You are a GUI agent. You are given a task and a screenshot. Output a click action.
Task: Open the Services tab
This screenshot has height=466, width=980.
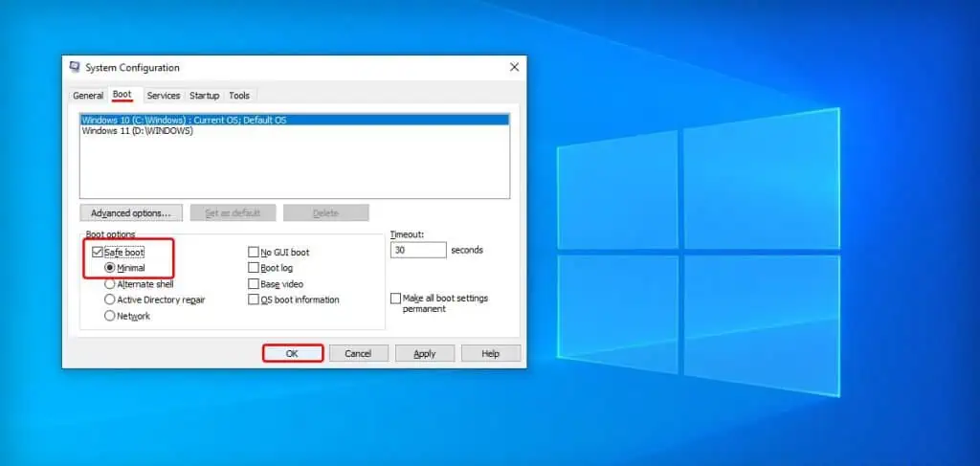164,96
